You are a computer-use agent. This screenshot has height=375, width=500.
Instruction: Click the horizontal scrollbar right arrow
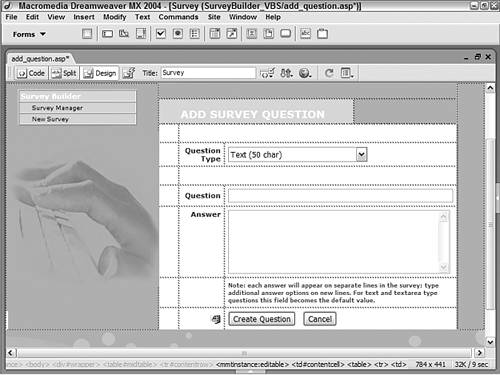click(x=479, y=353)
